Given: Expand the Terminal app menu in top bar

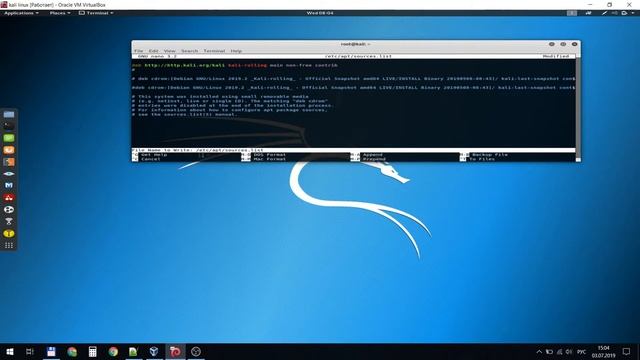Looking at the screenshot, I should point(96,13).
